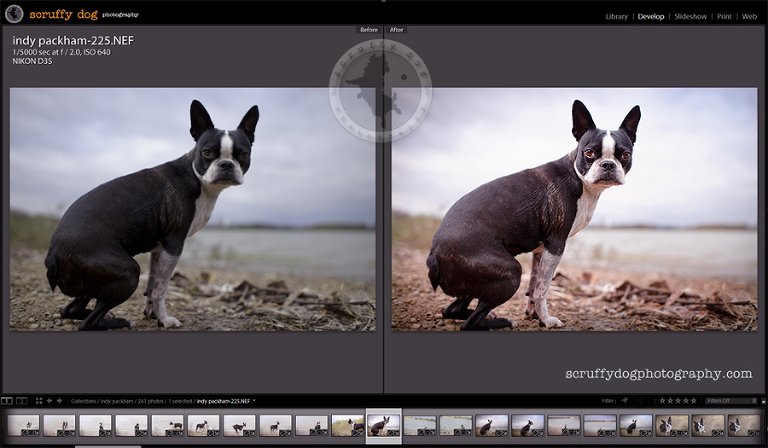Switch to the Slideshow module
The height and width of the screenshot is (448, 768).
pos(690,17)
